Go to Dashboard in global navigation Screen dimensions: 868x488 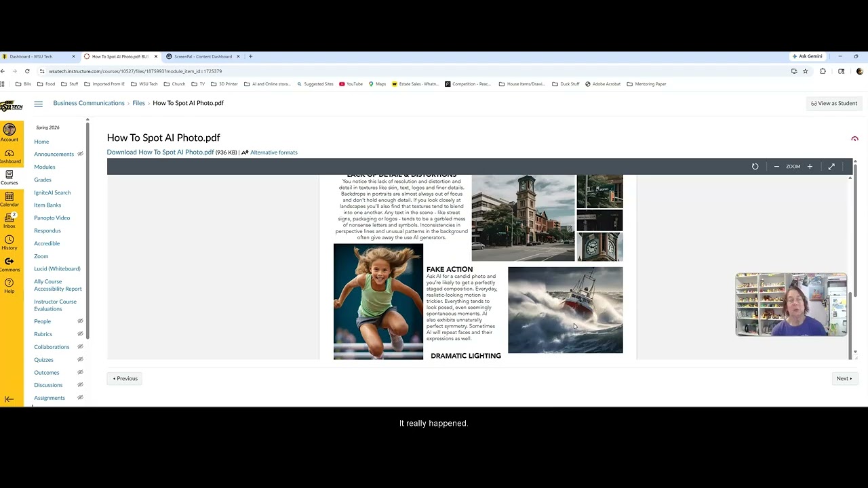click(9, 156)
